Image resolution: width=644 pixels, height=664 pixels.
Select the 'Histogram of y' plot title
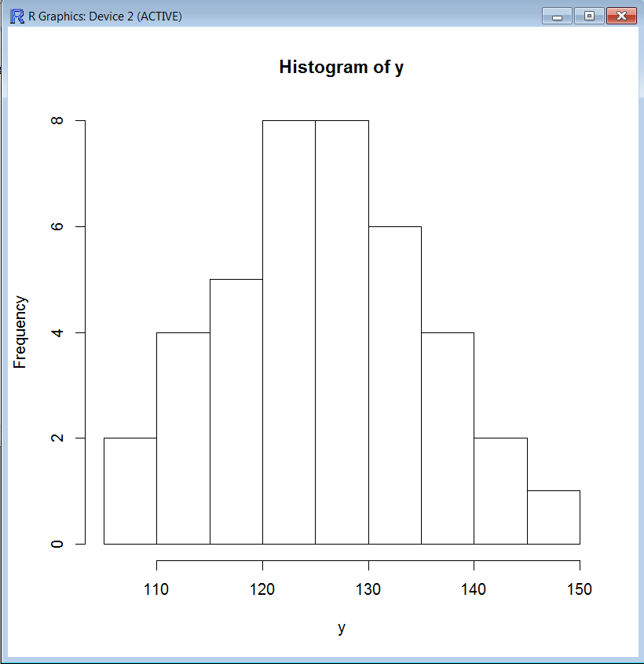pos(341,68)
